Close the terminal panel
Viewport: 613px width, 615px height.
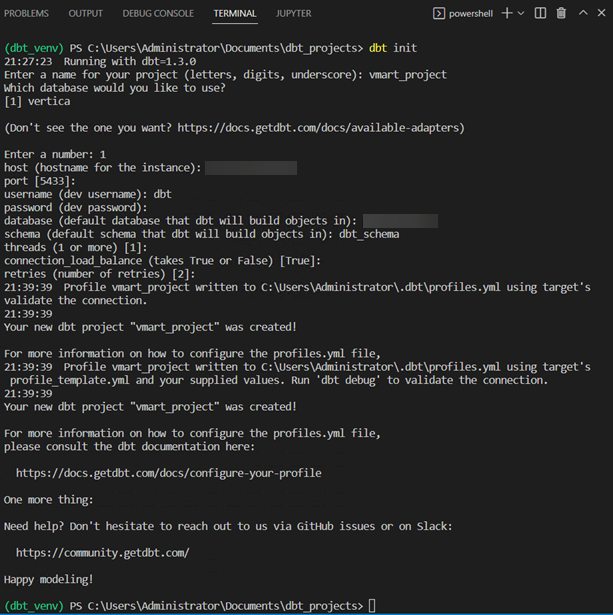[602, 13]
